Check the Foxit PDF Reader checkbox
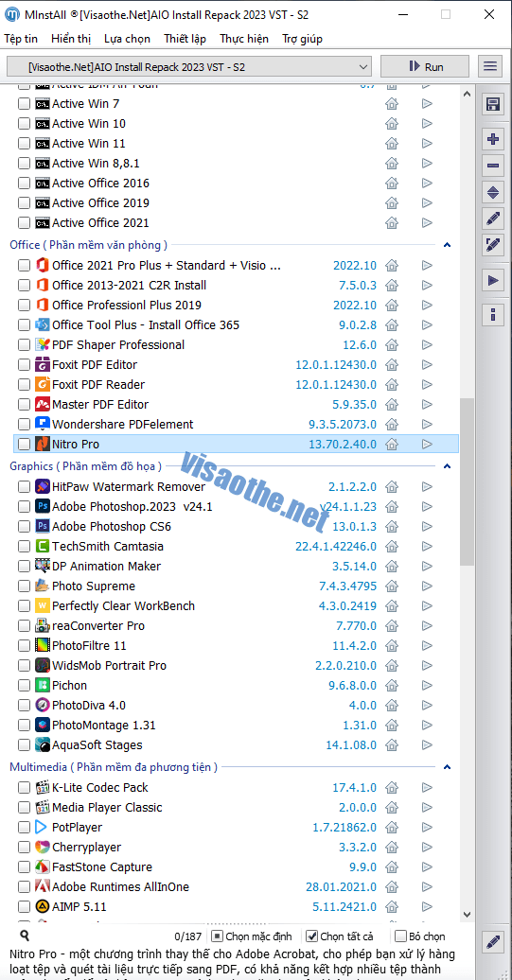Screen dimensions: 512x980 point(24,384)
